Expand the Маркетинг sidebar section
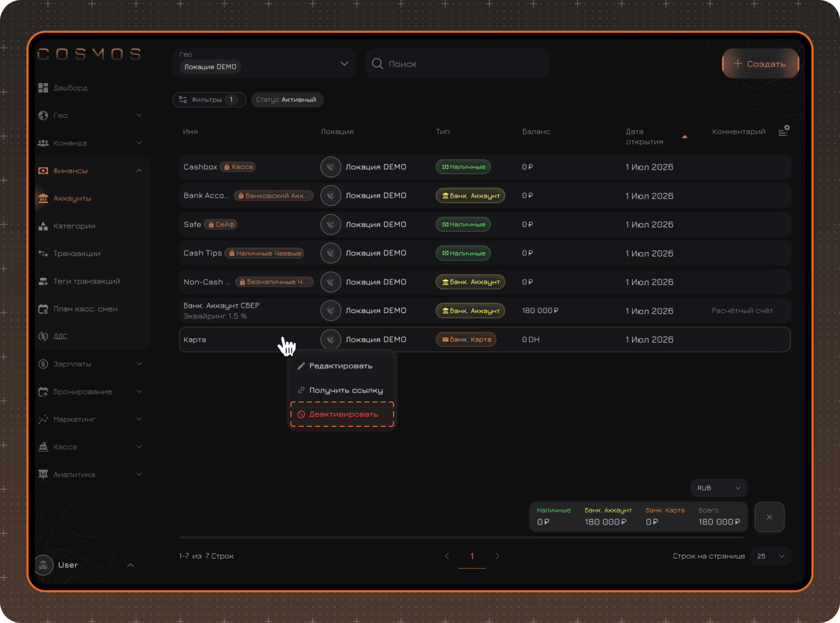Screen dimensions: 840x623 [139, 419]
